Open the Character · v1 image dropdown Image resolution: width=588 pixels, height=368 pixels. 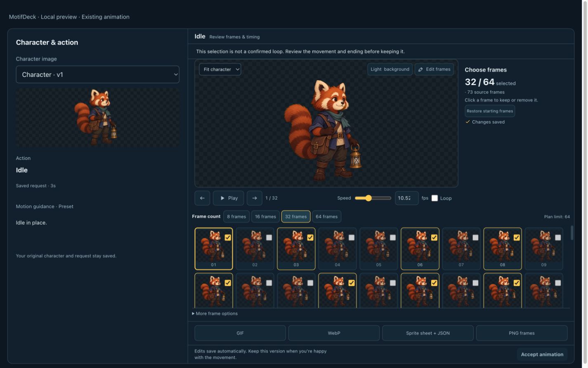coord(98,75)
